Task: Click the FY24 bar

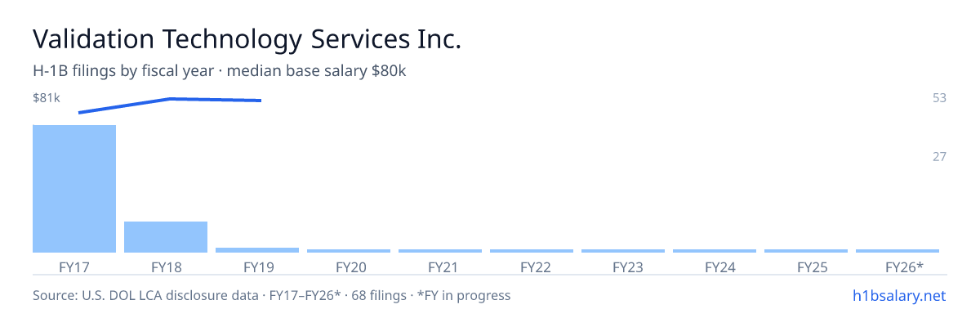Action: [x=715, y=251]
